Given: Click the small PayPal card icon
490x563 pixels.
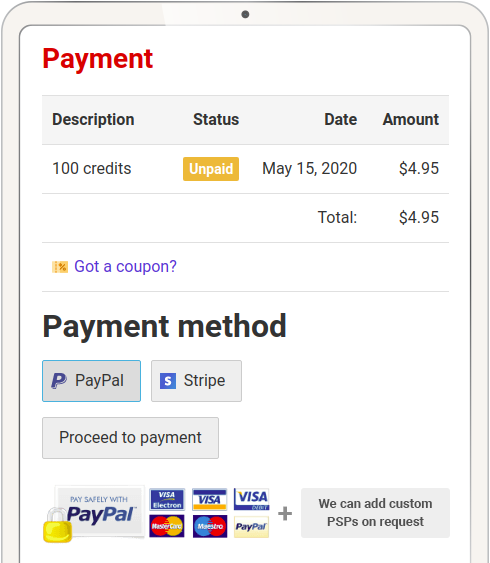Looking at the screenshot, I should click(251, 527).
